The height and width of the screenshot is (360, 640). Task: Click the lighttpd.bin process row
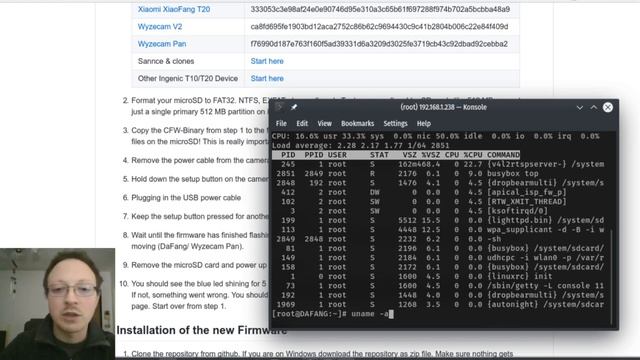(x=438, y=220)
